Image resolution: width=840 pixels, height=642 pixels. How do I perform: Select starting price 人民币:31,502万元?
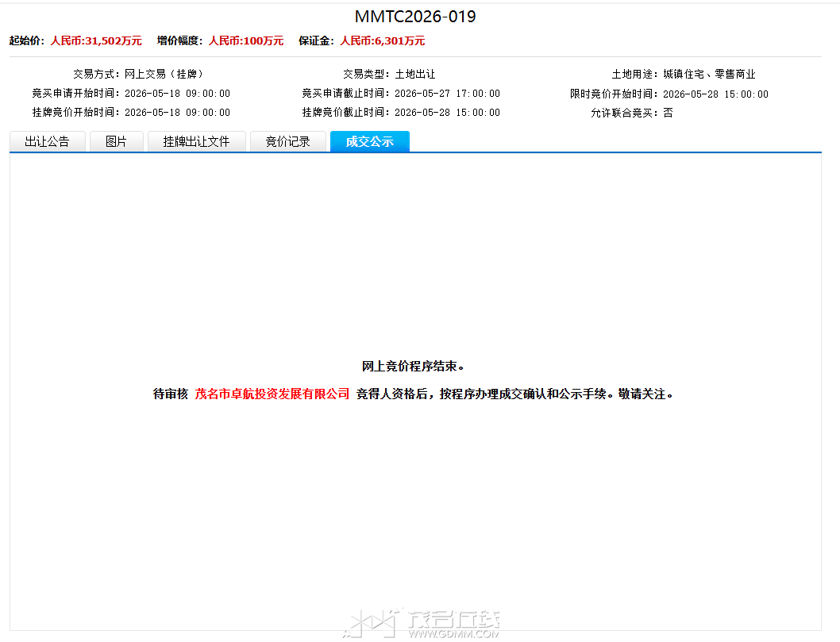click(96, 40)
